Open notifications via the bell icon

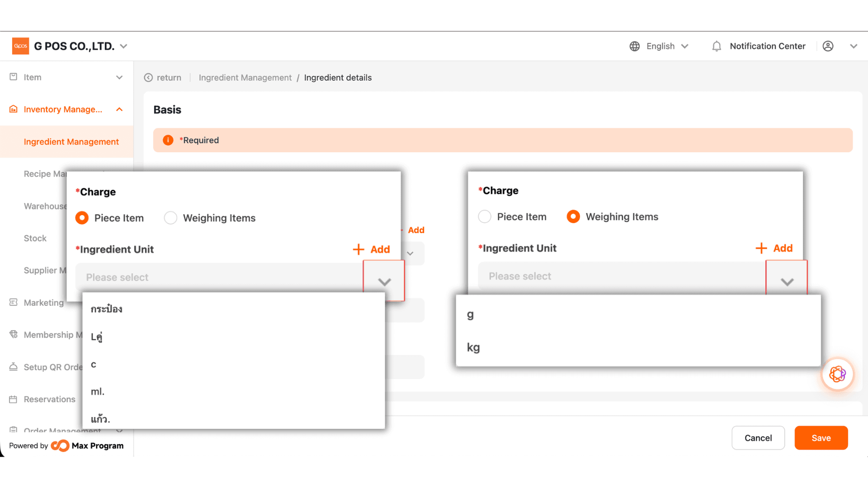(717, 46)
